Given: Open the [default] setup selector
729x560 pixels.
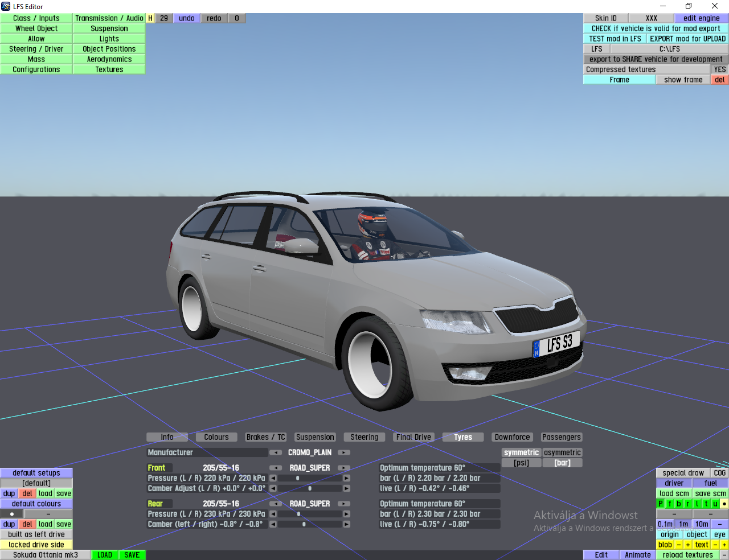Looking at the screenshot, I should point(36,483).
